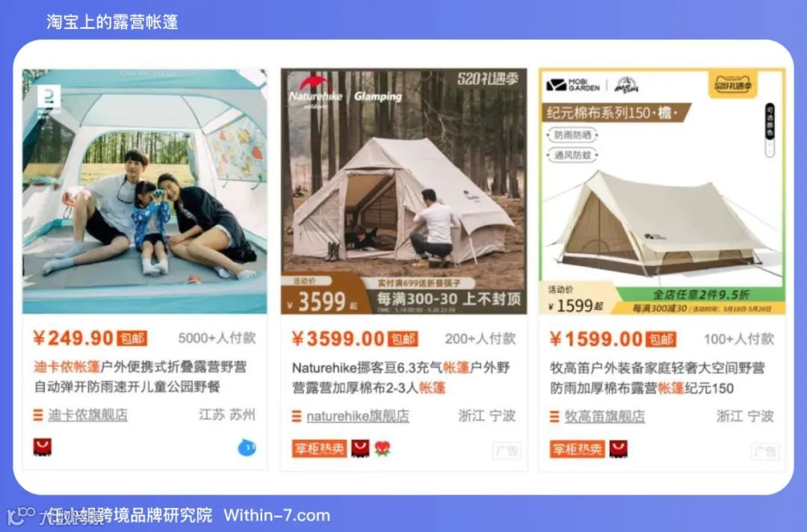Click the Tmall badge under the 牧高笛 listing
This screenshot has height=532, width=807.
coord(618,449)
